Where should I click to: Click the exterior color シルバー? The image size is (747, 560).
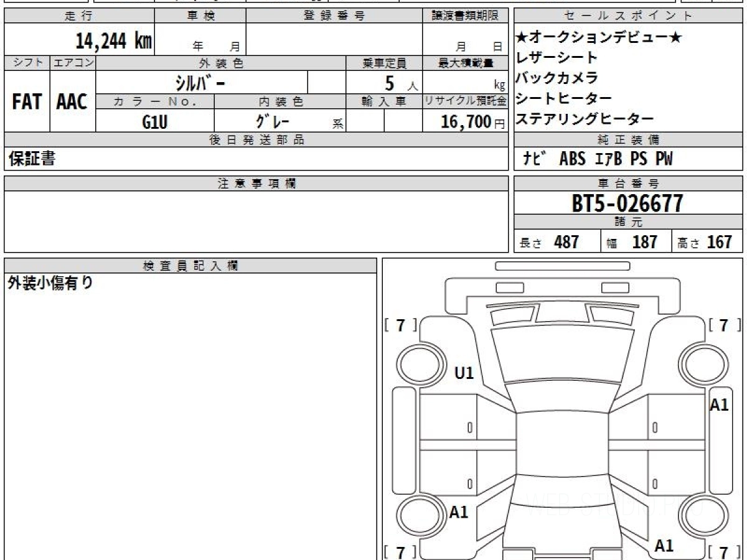pos(200,82)
